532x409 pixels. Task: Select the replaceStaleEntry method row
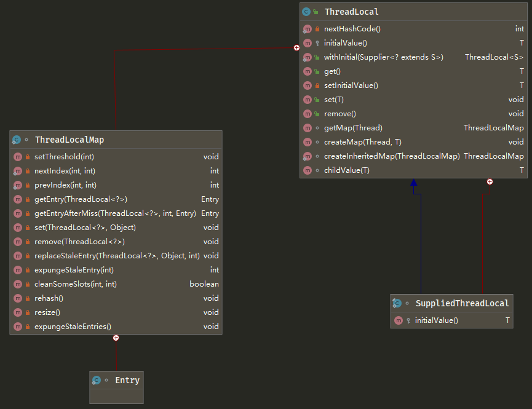click(116, 256)
